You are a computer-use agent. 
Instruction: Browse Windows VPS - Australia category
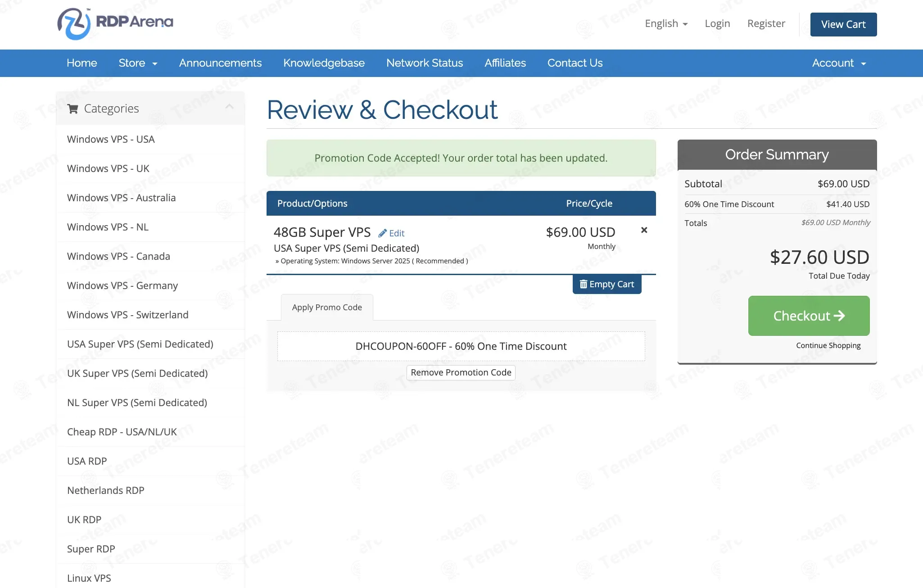(150, 198)
